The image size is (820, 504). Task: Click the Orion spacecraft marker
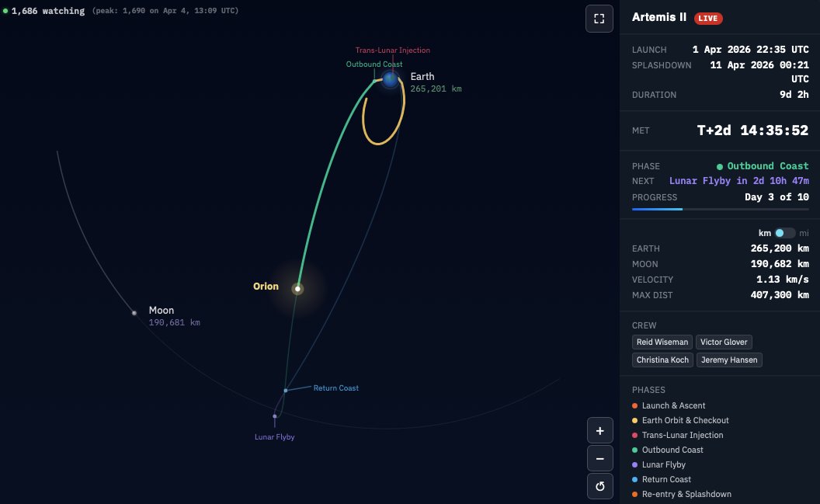click(x=297, y=289)
